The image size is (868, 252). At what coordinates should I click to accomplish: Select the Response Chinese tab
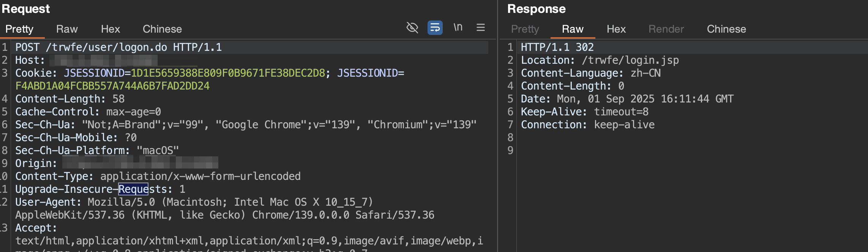click(x=726, y=29)
